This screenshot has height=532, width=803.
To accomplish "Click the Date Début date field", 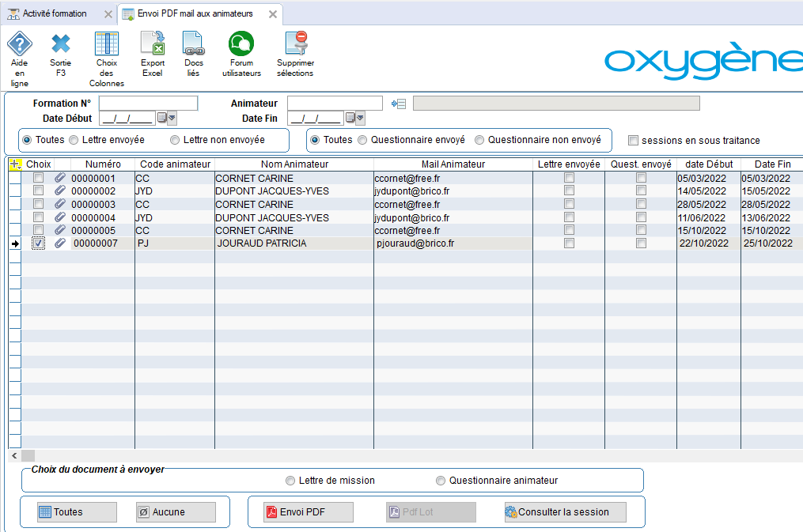I will [x=127, y=118].
